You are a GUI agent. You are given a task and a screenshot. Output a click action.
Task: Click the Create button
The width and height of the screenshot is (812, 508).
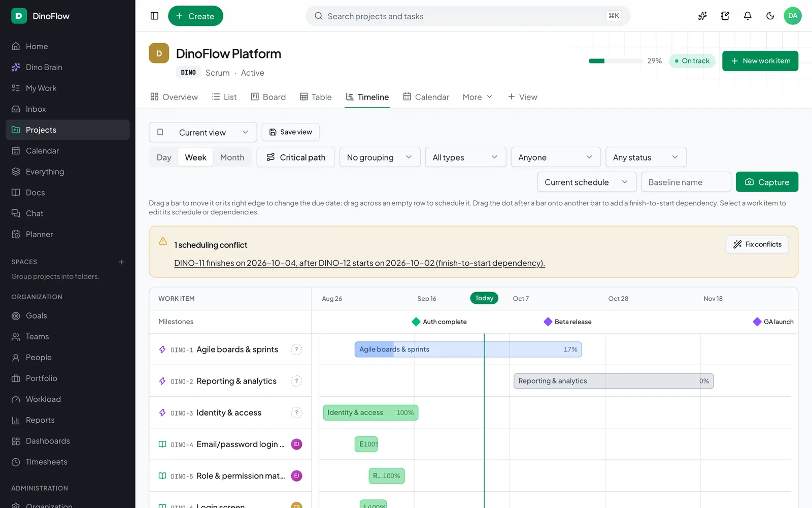(195, 16)
